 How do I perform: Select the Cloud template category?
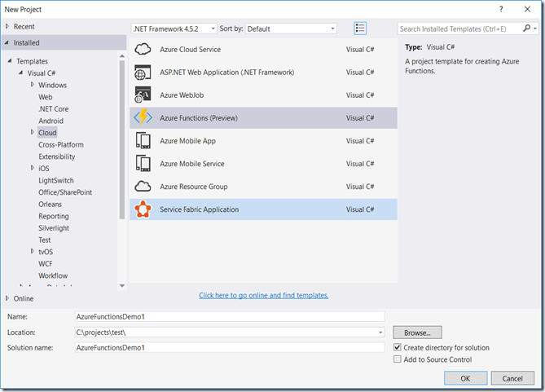point(47,133)
